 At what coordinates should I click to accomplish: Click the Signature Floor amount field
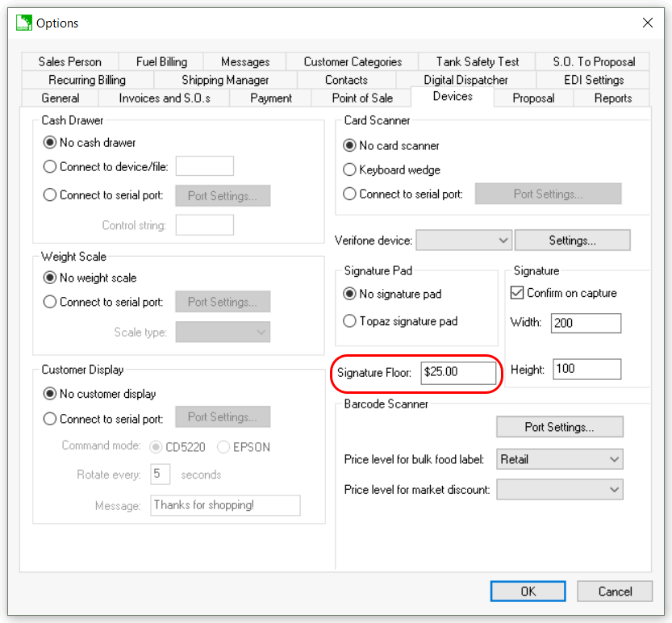coord(458,373)
